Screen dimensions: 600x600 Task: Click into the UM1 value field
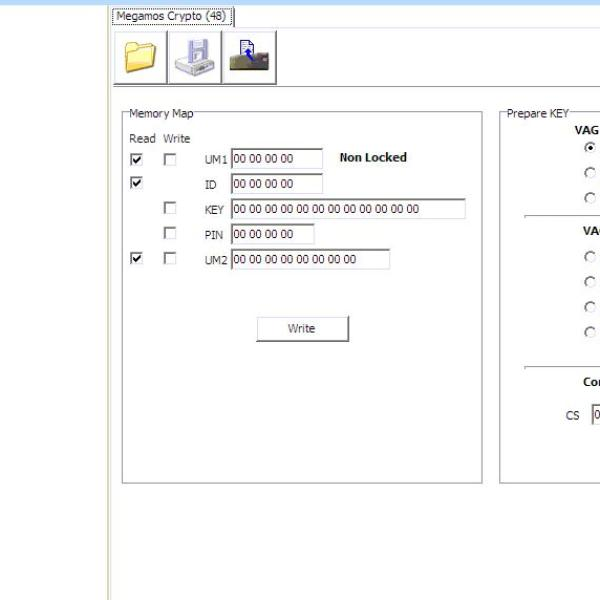pos(277,159)
